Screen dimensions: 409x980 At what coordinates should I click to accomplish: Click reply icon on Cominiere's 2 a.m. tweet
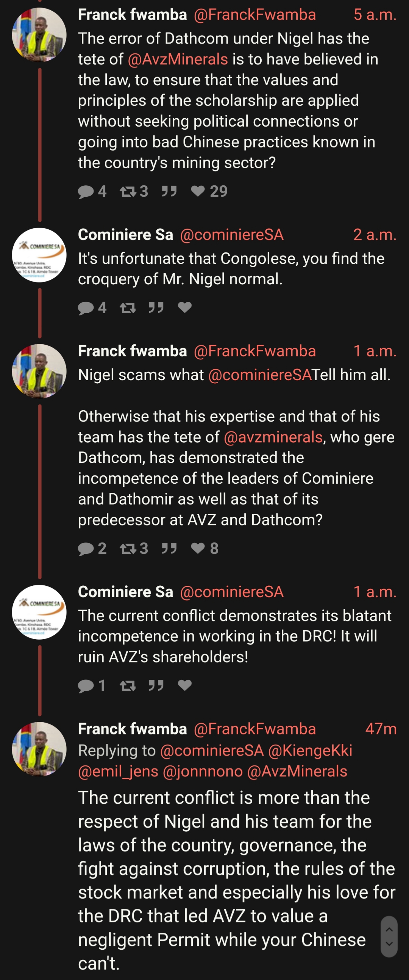[86, 308]
